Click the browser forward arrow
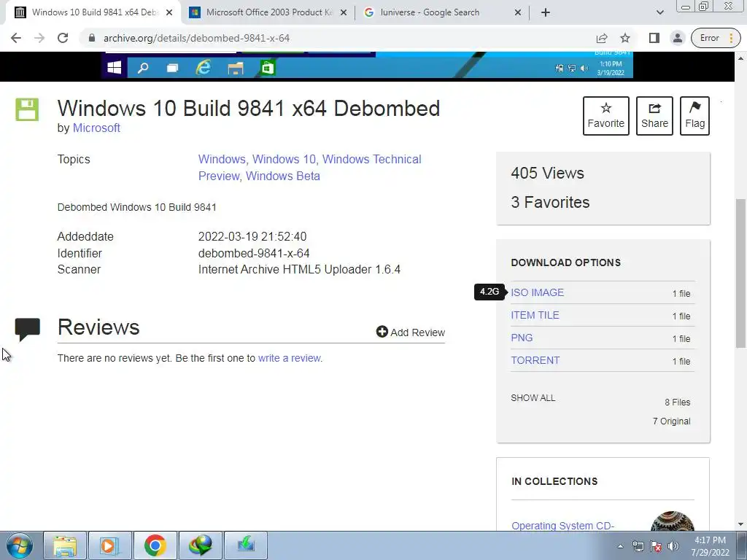This screenshot has height=560, width=747. coord(39,38)
